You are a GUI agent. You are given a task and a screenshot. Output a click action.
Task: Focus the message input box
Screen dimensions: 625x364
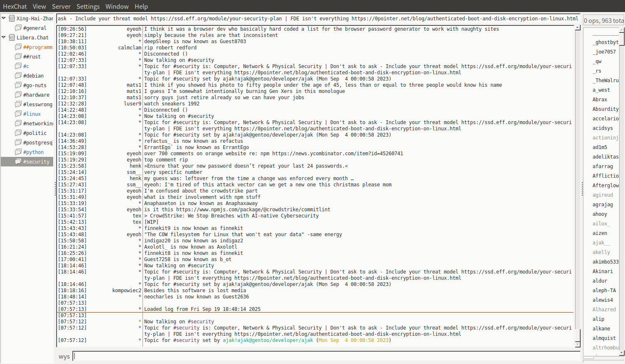[x=327, y=356]
